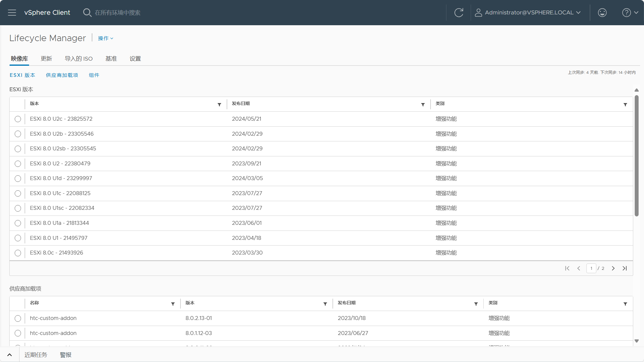
Task: Open the 操作 actions dropdown
Action: point(106,38)
